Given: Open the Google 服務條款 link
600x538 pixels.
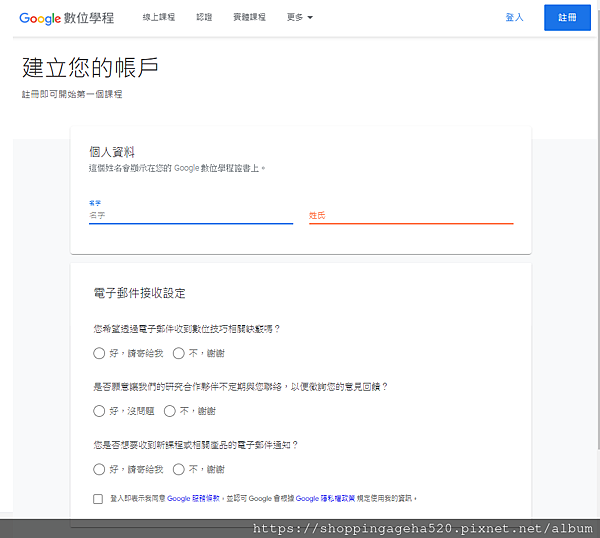Looking at the screenshot, I should 193,499.
